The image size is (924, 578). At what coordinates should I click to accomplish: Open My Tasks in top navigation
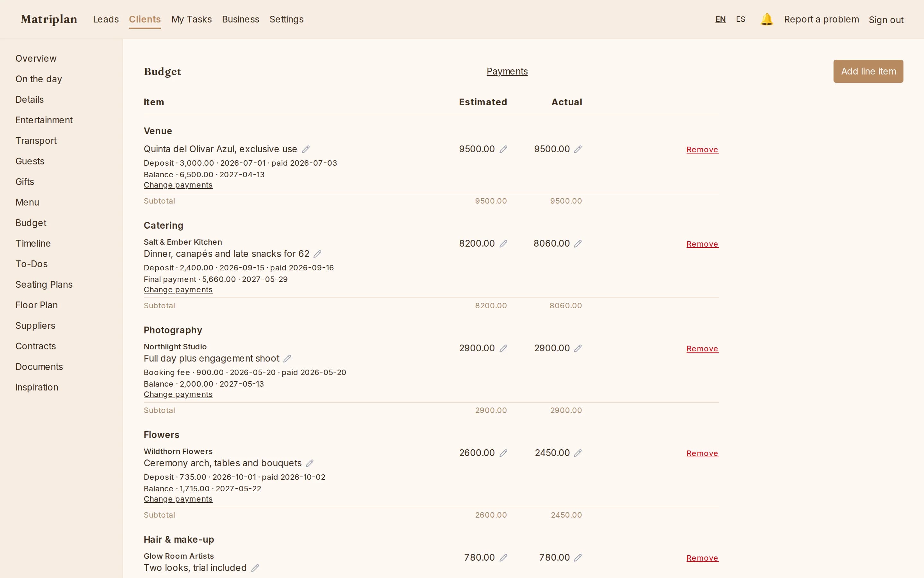191,19
